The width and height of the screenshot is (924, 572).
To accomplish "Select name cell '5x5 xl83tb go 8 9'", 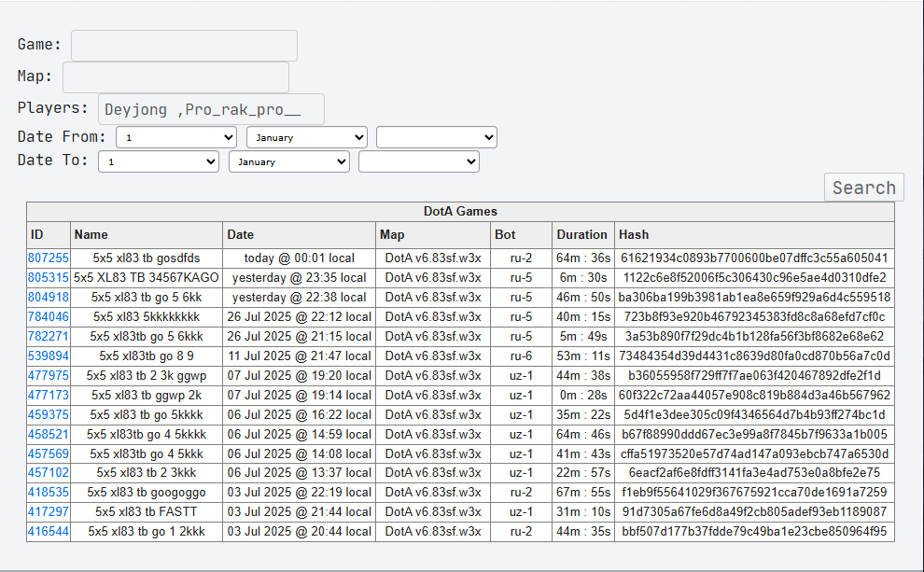I will 147,356.
